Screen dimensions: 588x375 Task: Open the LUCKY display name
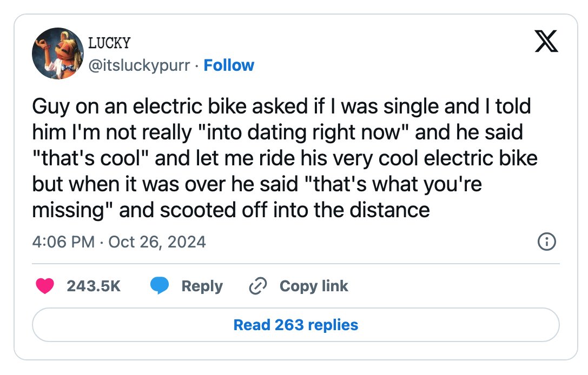tap(109, 43)
